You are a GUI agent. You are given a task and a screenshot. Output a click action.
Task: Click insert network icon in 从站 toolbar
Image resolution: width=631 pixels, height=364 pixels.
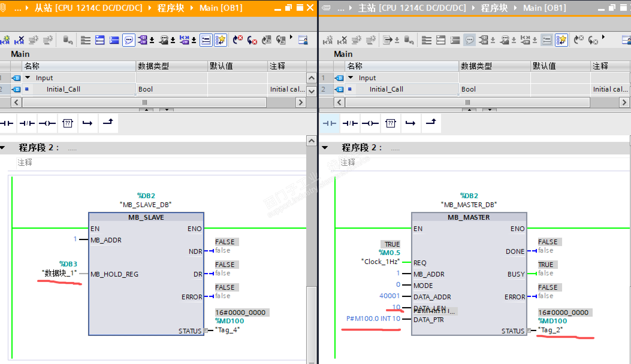coord(5,40)
